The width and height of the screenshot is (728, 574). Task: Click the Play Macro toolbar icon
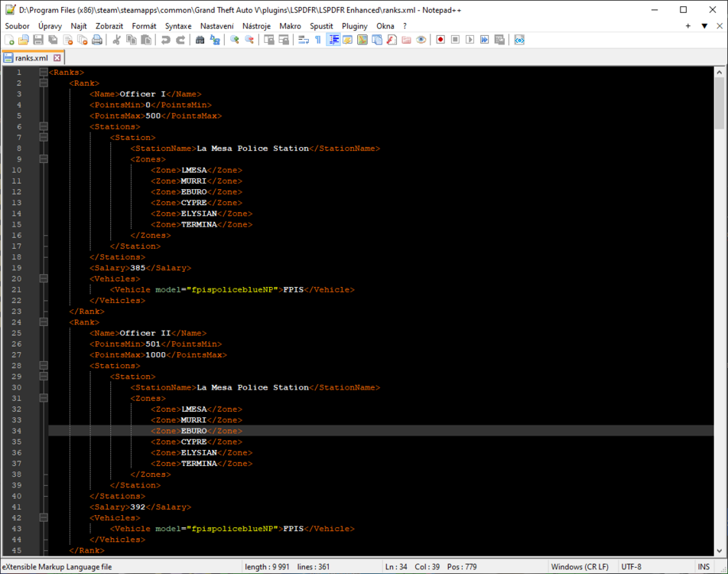tap(471, 39)
